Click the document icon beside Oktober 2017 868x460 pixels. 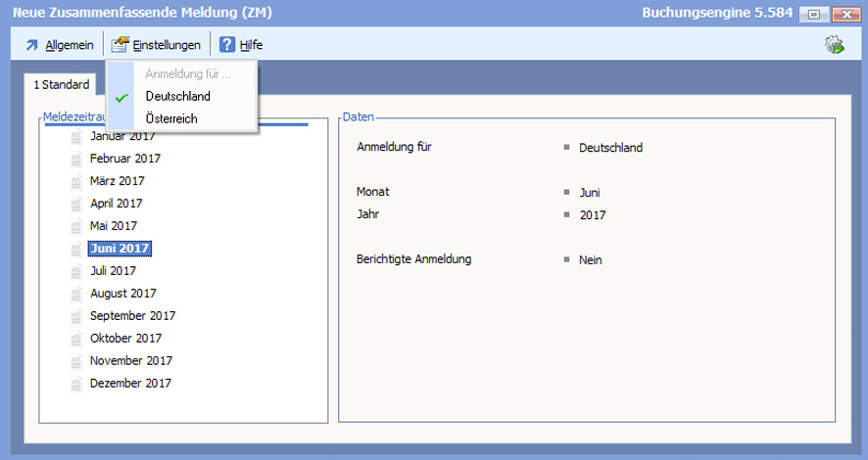[77, 339]
